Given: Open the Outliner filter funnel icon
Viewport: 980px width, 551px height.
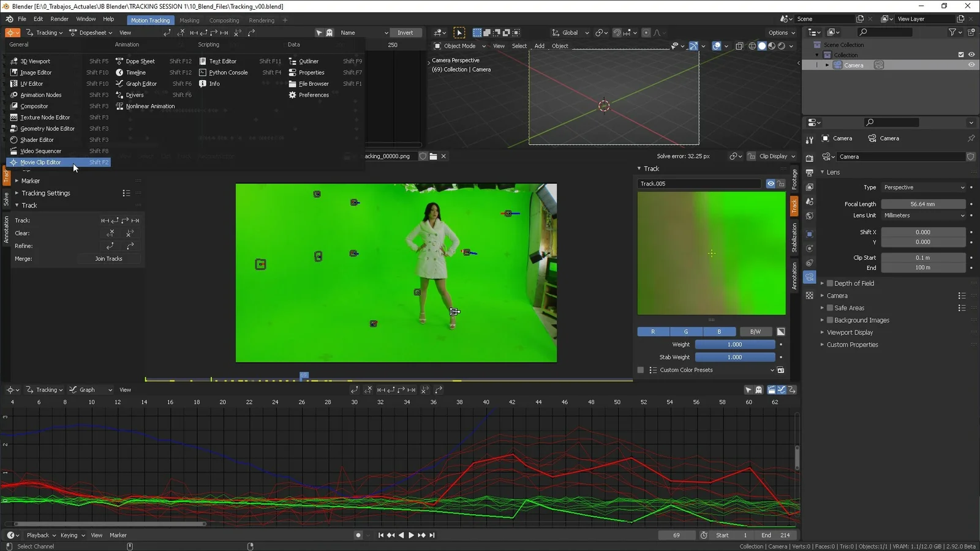Looking at the screenshot, I should click(x=953, y=32).
